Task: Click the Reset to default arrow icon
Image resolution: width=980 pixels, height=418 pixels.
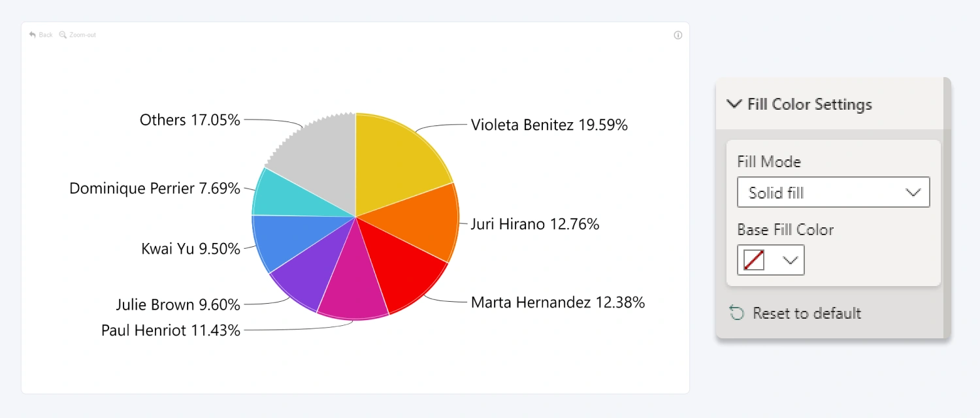Action: click(x=737, y=313)
